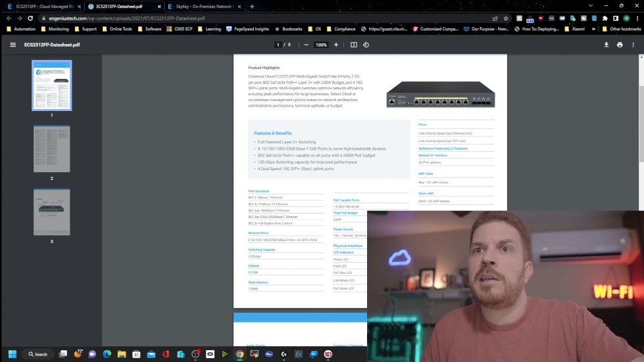
Task: Reload the current page
Action: (30, 18)
